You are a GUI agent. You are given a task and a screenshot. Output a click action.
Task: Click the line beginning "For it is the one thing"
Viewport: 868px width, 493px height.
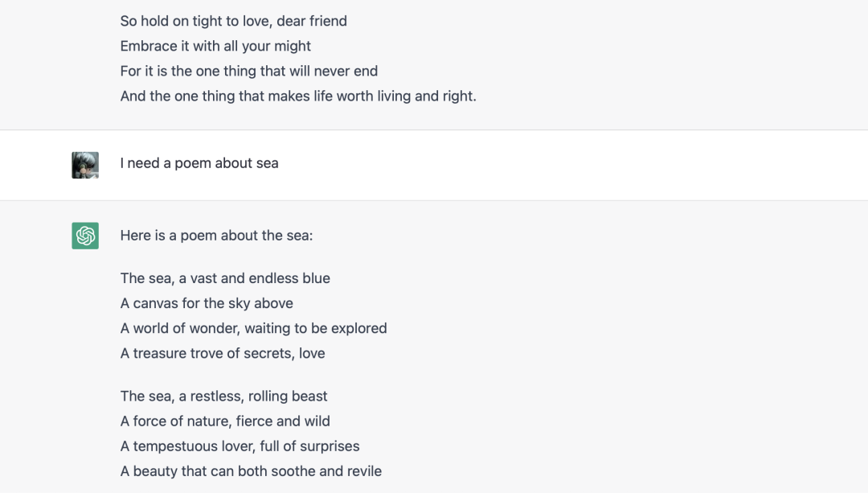pyautogui.click(x=248, y=71)
